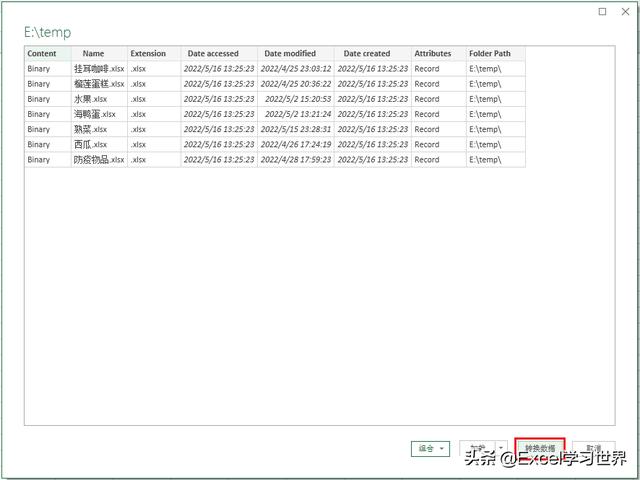Close the E:\temp dialog window

(x=626, y=12)
